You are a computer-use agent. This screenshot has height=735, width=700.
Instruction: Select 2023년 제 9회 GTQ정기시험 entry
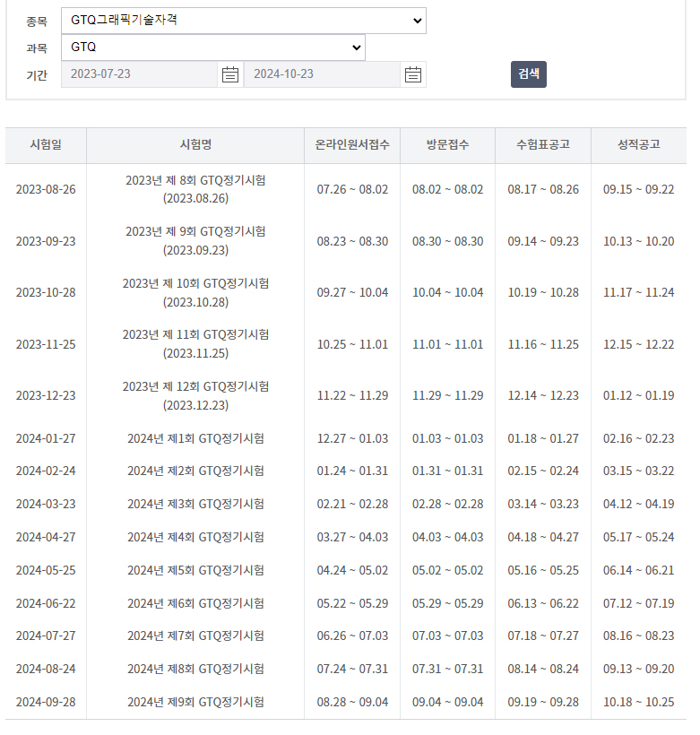point(195,241)
